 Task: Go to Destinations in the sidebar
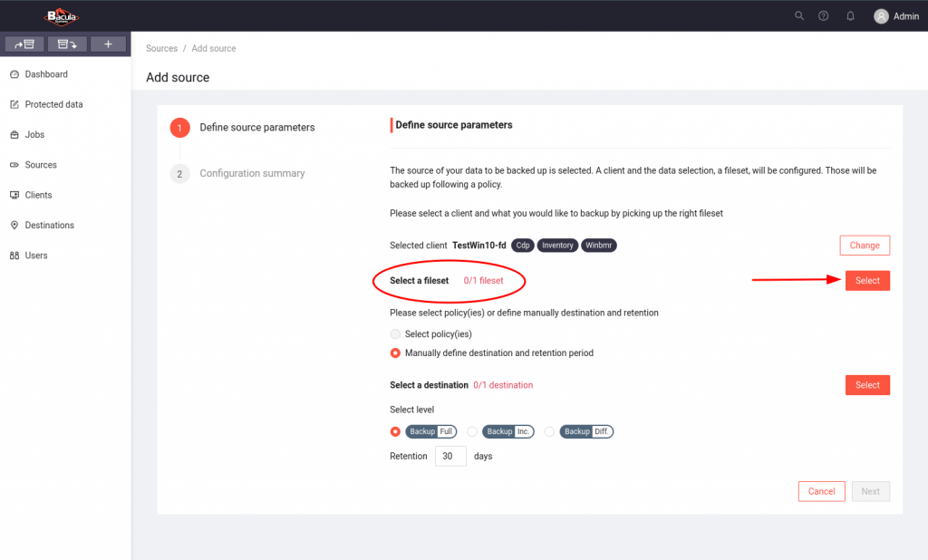coord(49,226)
